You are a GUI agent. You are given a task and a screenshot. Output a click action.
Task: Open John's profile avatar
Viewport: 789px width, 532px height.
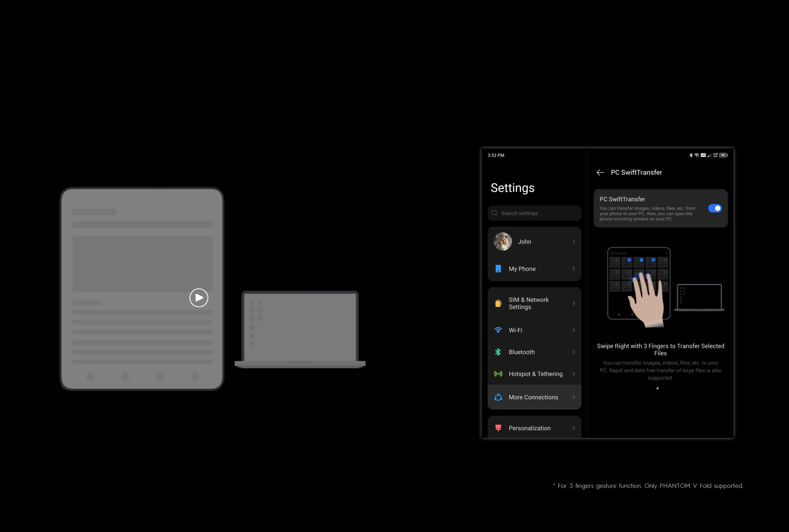tap(503, 242)
